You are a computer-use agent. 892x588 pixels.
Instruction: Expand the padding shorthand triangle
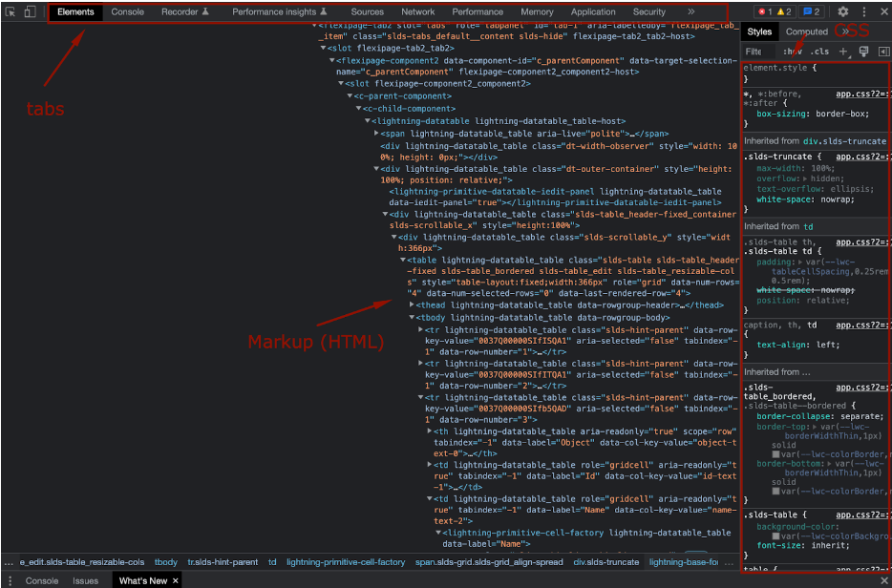(x=801, y=262)
